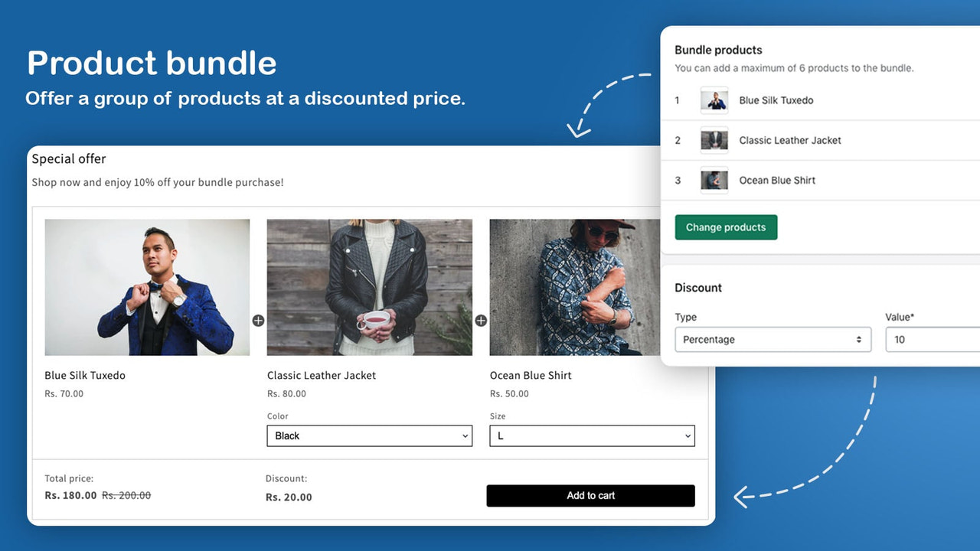The width and height of the screenshot is (980, 551).
Task: Click the Special offer heading
Action: [68, 158]
